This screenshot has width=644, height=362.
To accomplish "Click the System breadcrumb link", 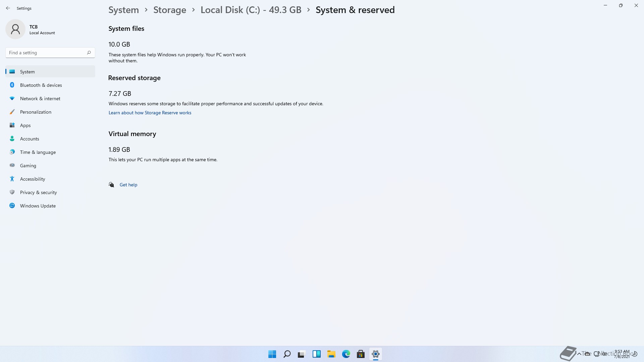I will pyautogui.click(x=123, y=10).
